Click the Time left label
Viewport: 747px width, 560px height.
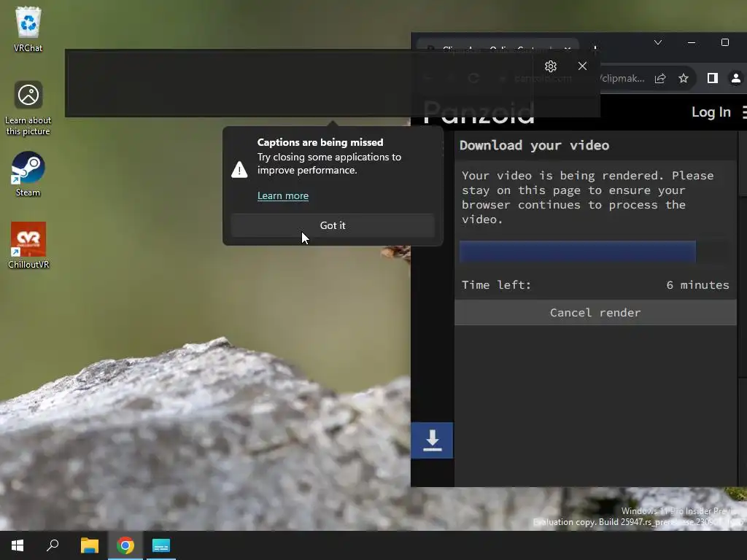[496, 285]
